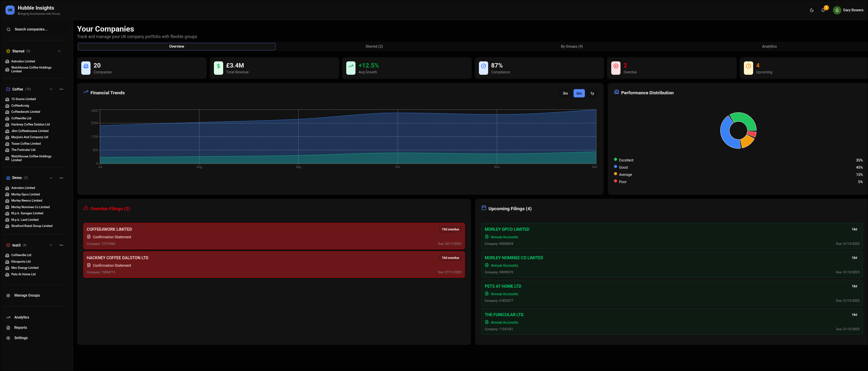
Task: Toggle dark mode moon icon
Action: (811, 10)
